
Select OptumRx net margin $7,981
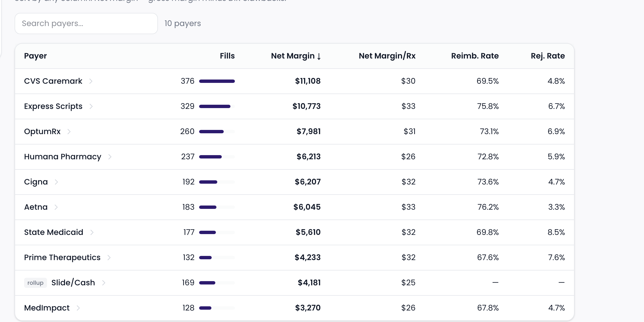pos(309,132)
